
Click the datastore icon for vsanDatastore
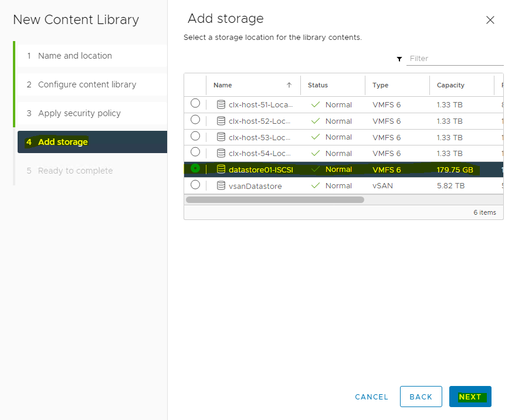click(x=221, y=185)
